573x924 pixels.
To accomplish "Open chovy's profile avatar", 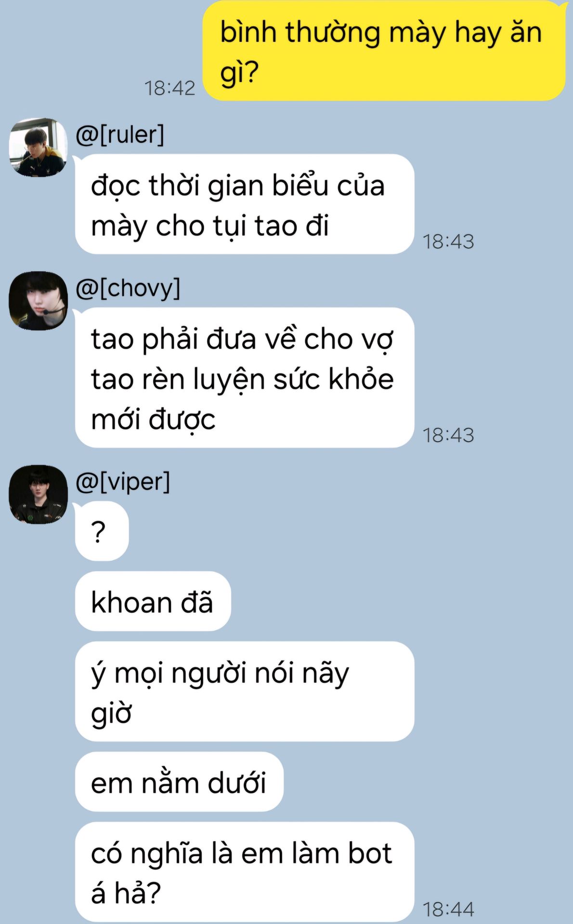I will (39, 301).
